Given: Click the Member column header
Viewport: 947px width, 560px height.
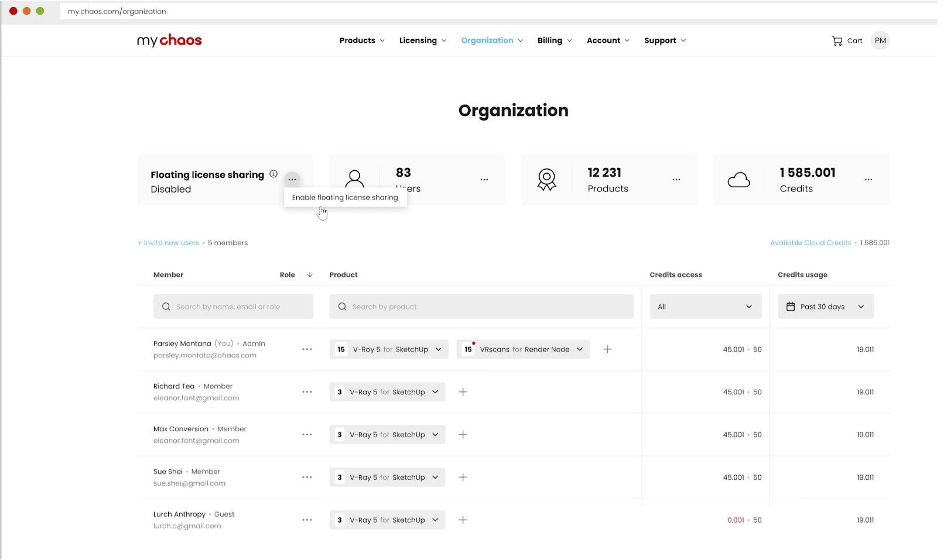Looking at the screenshot, I should (x=168, y=274).
